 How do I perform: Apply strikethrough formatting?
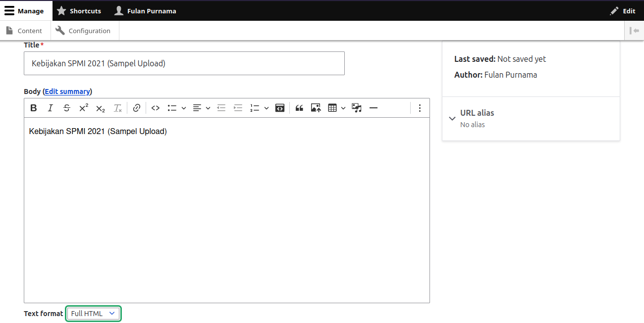(67, 108)
